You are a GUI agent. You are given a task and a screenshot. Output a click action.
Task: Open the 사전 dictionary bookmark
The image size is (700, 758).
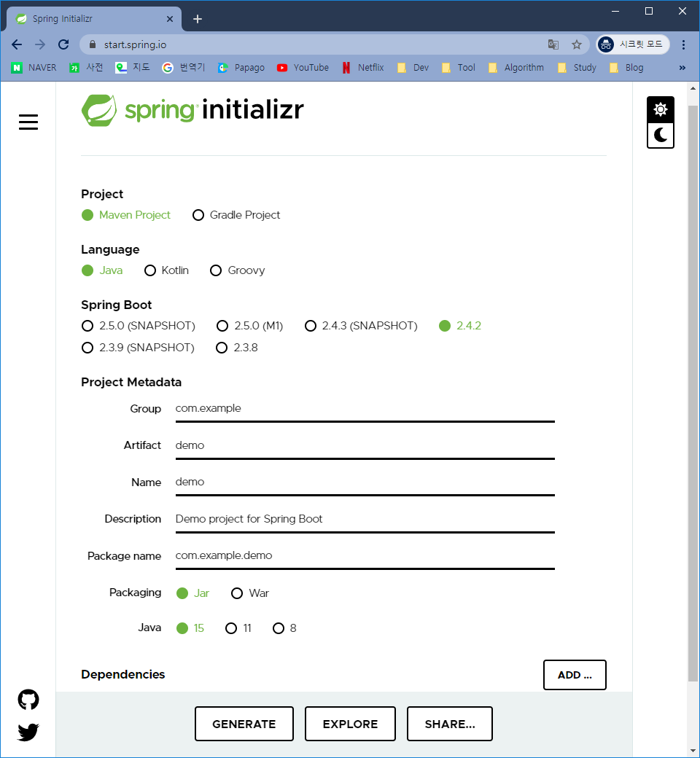[86, 68]
